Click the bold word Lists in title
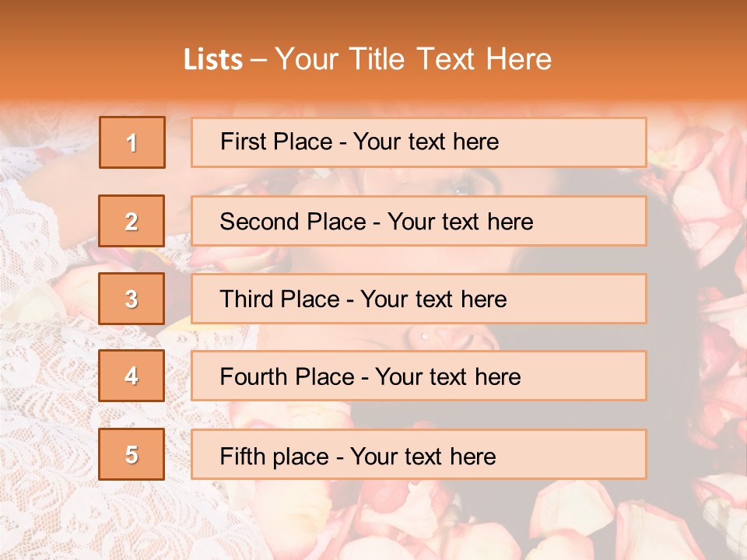The width and height of the screenshot is (747, 560). pos(213,59)
